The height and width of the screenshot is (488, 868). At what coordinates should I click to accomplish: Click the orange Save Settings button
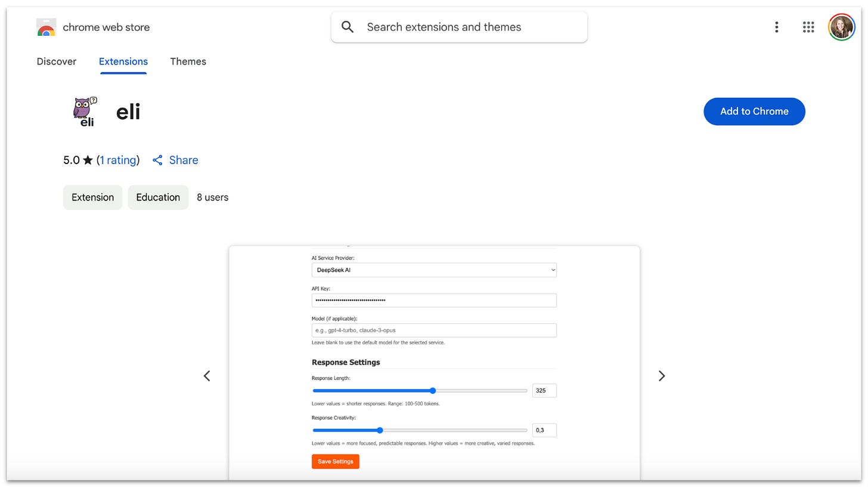336,461
